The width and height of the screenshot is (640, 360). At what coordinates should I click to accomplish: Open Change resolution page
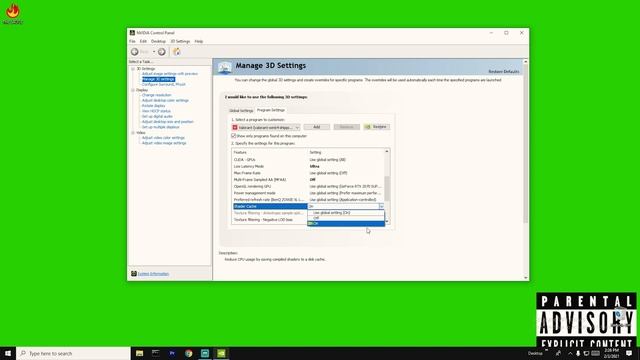tap(156, 95)
